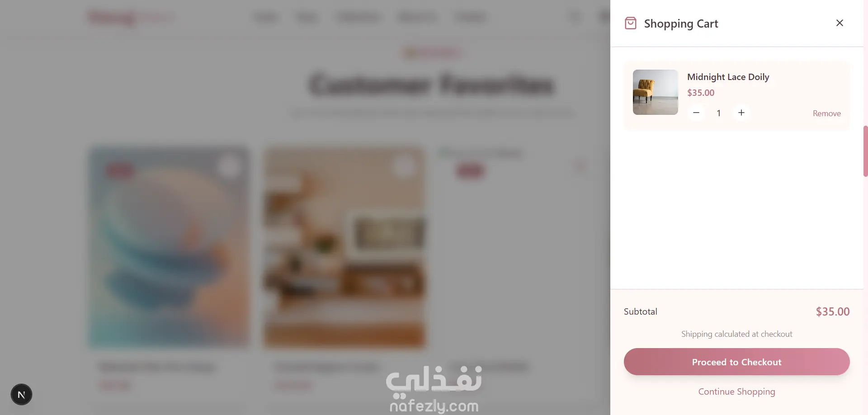This screenshot has width=868, height=415.
Task: Click the Subtotal amount $35.00
Action: (x=833, y=311)
